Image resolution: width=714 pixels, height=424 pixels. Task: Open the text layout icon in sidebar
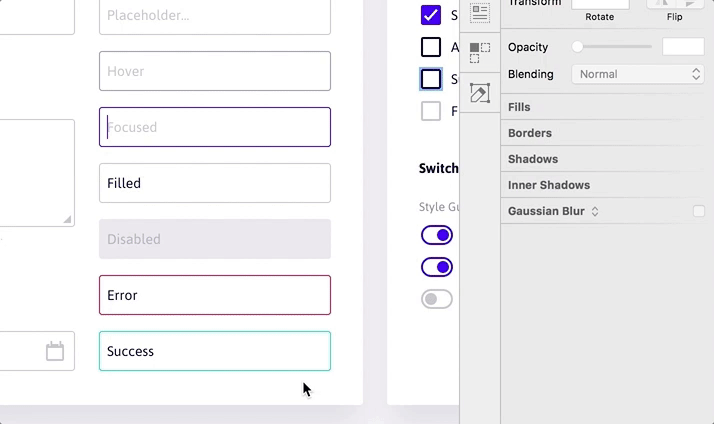click(480, 14)
